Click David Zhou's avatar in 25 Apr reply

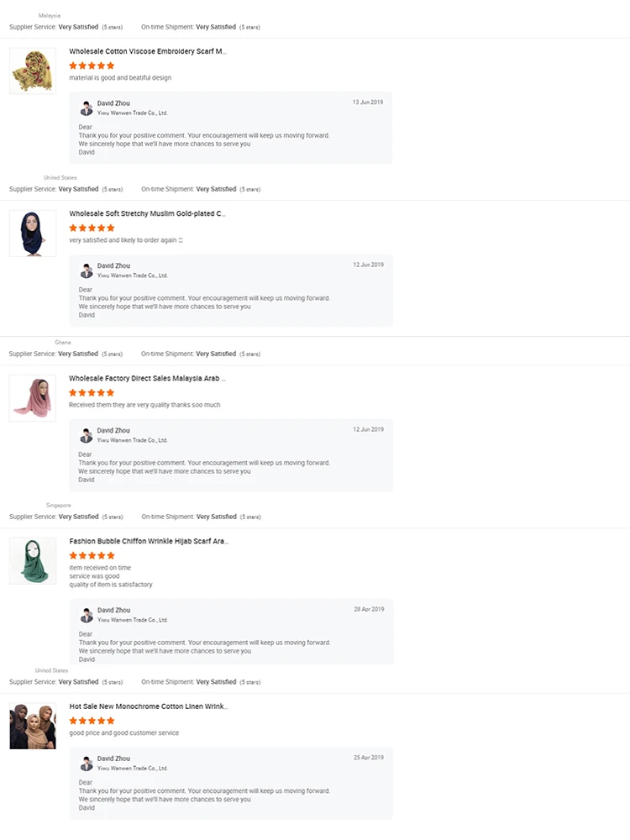pos(86,764)
